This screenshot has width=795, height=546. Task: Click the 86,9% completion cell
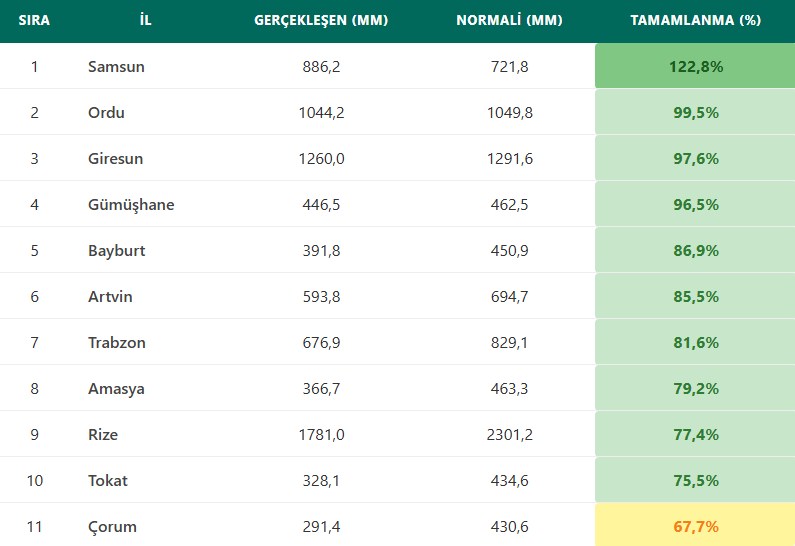click(695, 250)
